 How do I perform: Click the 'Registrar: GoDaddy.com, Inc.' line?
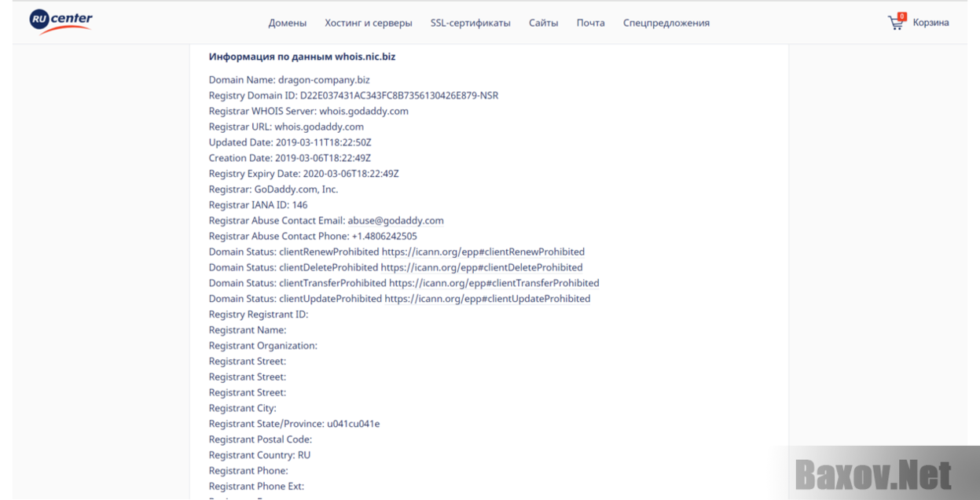click(273, 189)
